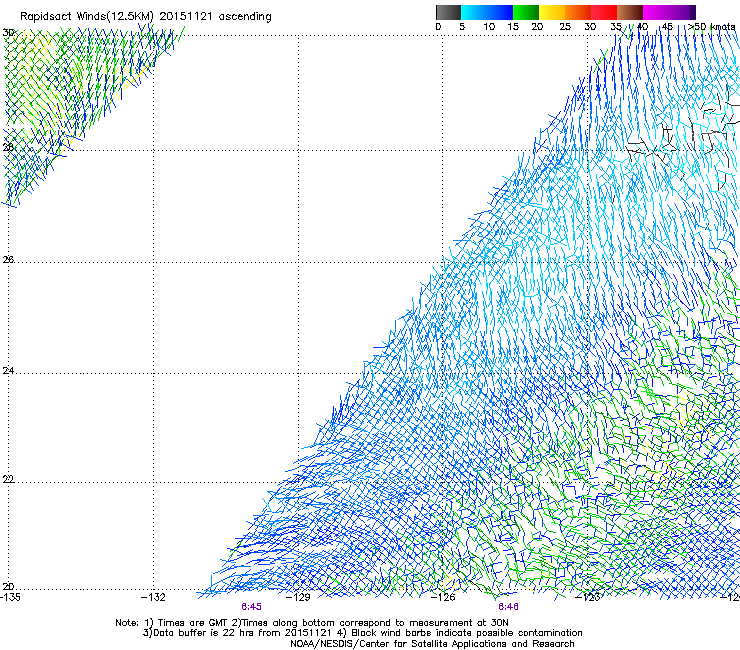This screenshot has height=650, width=740.
Task: Select the purple '6:48' swath time marker
Action: (x=508, y=607)
